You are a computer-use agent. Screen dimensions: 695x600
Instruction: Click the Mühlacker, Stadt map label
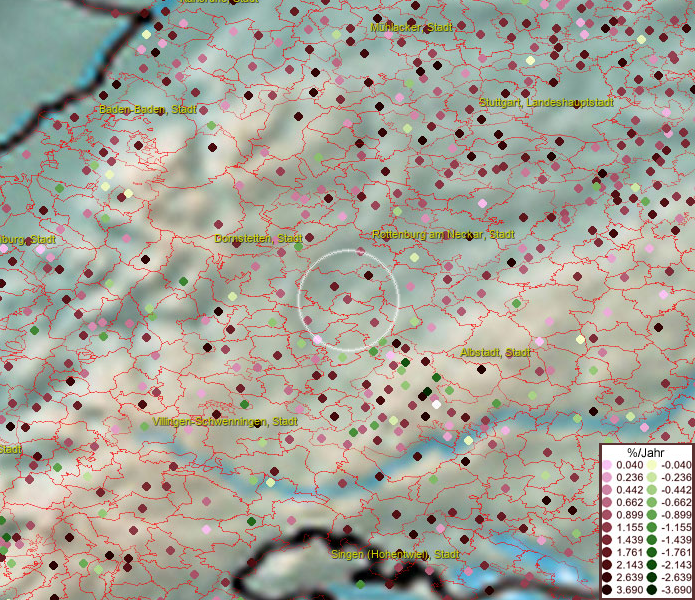(411, 27)
